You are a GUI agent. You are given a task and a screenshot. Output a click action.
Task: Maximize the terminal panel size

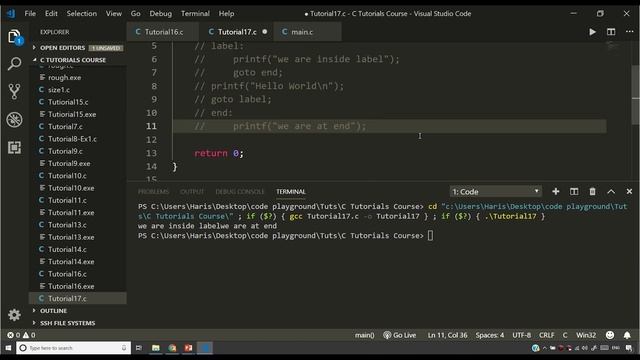[611, 191]
